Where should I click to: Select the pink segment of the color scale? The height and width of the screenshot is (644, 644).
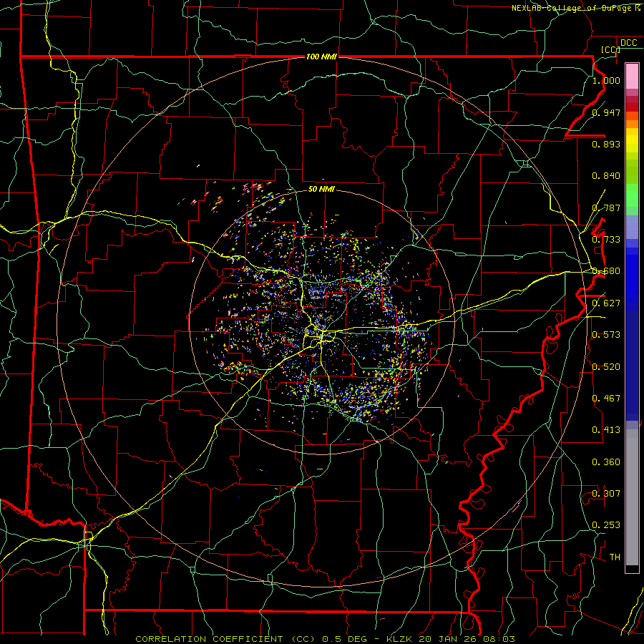click(632, 77)
